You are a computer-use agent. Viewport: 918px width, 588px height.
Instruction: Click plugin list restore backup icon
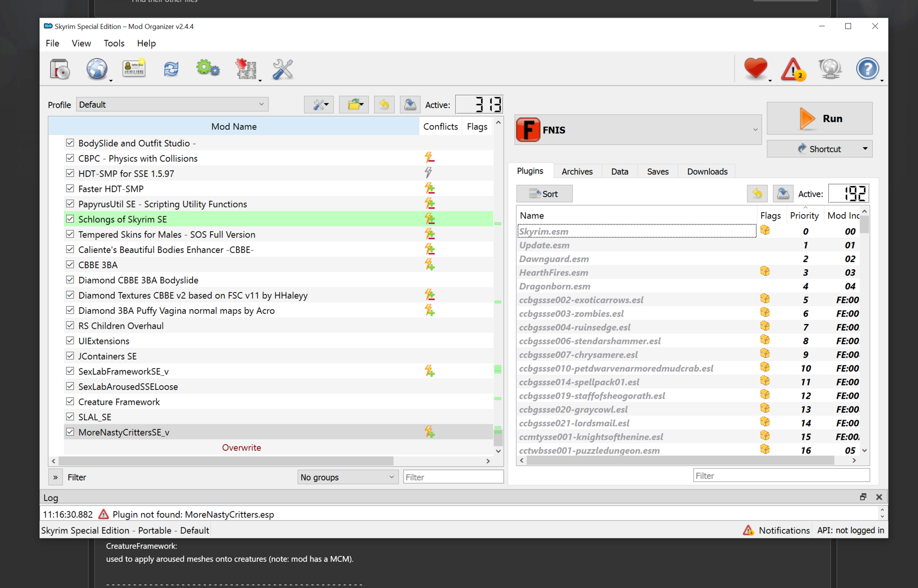click(757, 194)
